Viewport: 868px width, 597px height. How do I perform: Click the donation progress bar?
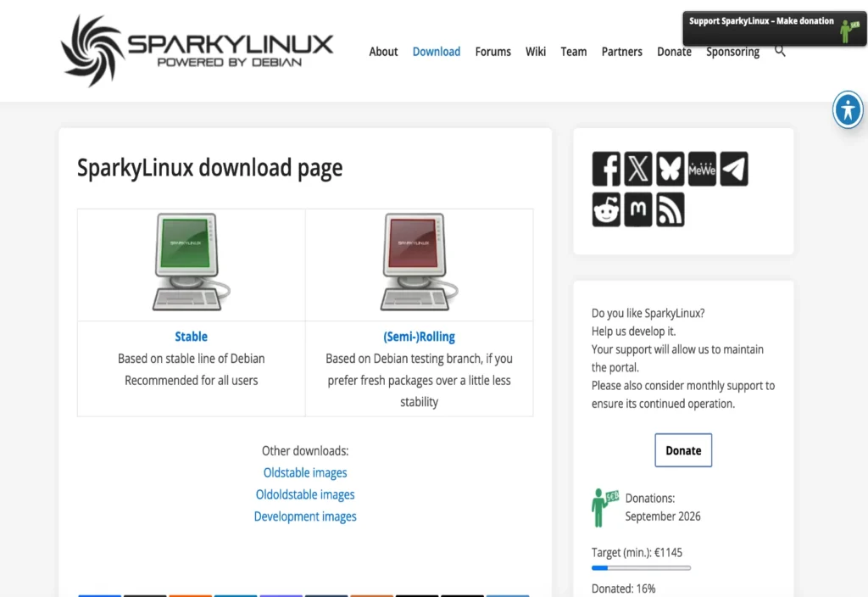(x=641, y=567)
